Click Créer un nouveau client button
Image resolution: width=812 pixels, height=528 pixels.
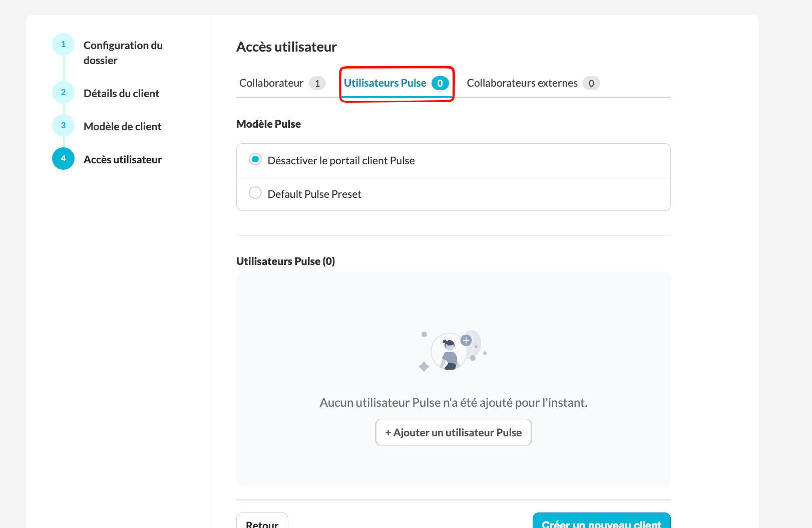click(x=601, y=522)
